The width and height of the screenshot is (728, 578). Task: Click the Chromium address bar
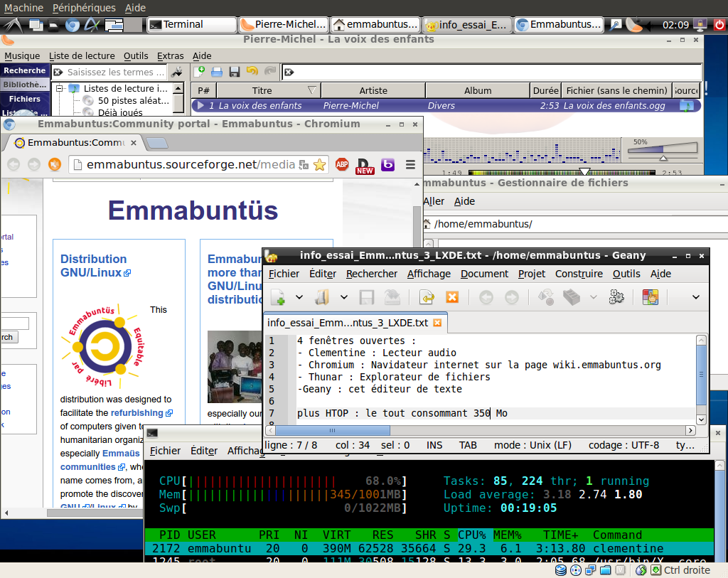tap(191, 164)
